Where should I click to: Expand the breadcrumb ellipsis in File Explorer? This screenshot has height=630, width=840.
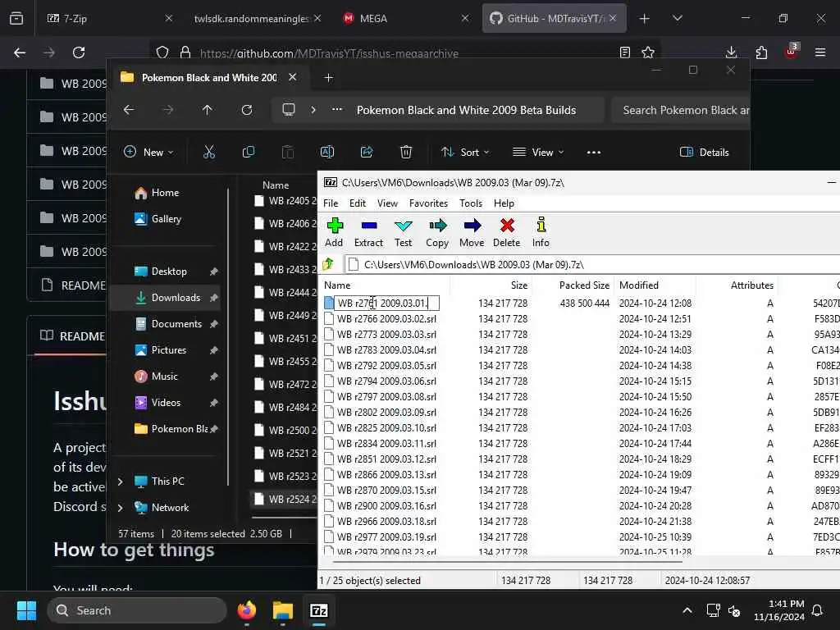[337, 110]
